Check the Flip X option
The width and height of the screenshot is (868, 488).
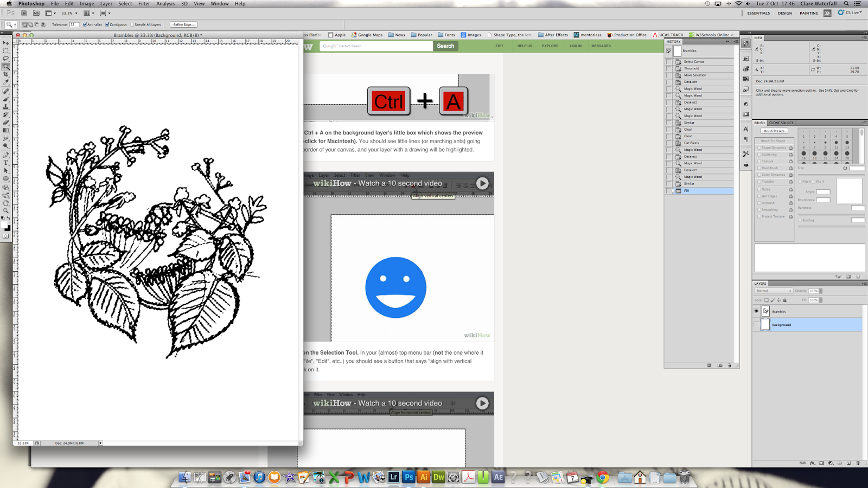(x=800, y=182)
